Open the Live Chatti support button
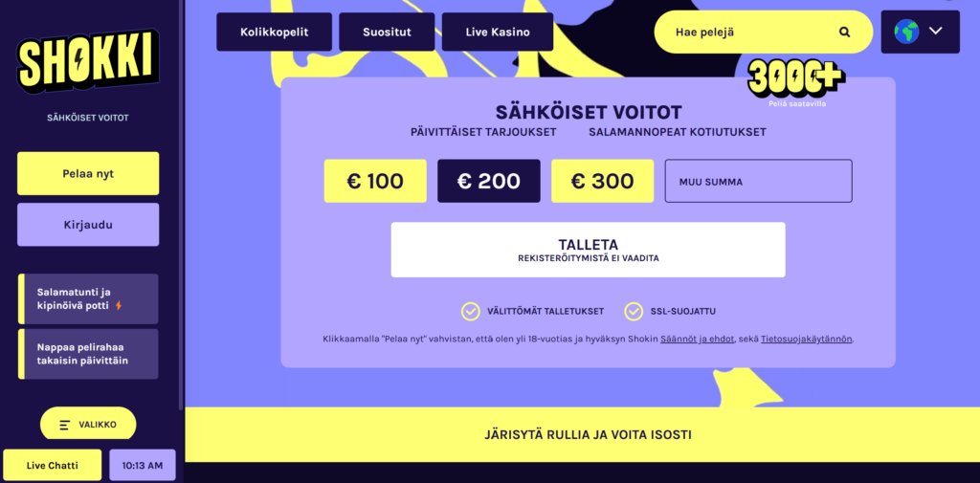The width and height of the screenshot is (980, 483). point(52,465)
